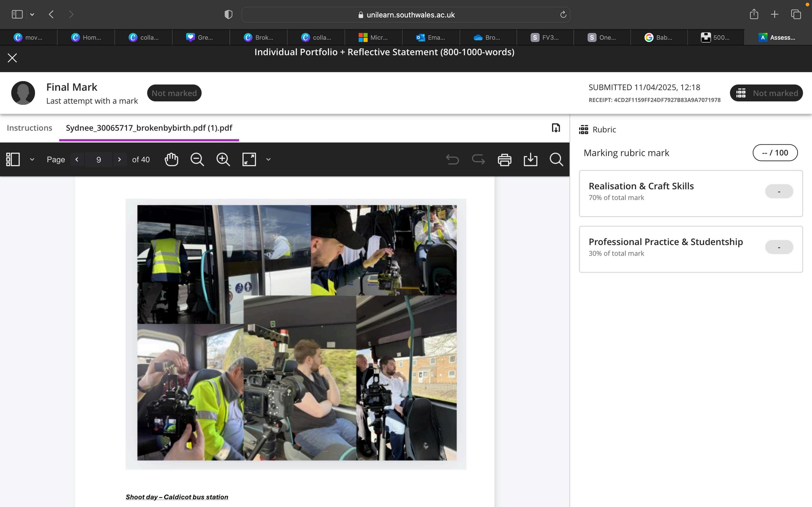Viewport: 812px width, 507px height.
Task: Click the page number input field
Action: click(x=98, y=160)
